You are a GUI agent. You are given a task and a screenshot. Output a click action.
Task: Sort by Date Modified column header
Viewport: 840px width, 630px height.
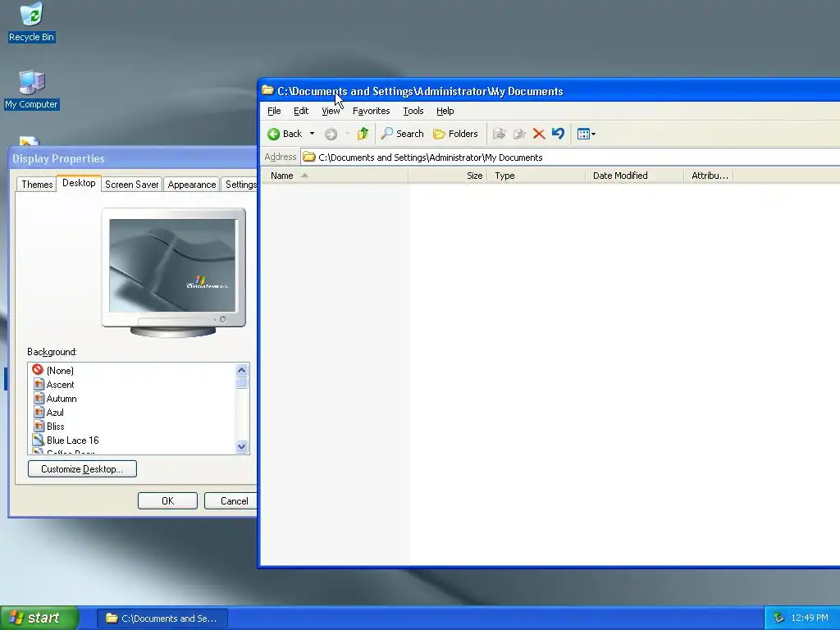click(x=635, y=176)
